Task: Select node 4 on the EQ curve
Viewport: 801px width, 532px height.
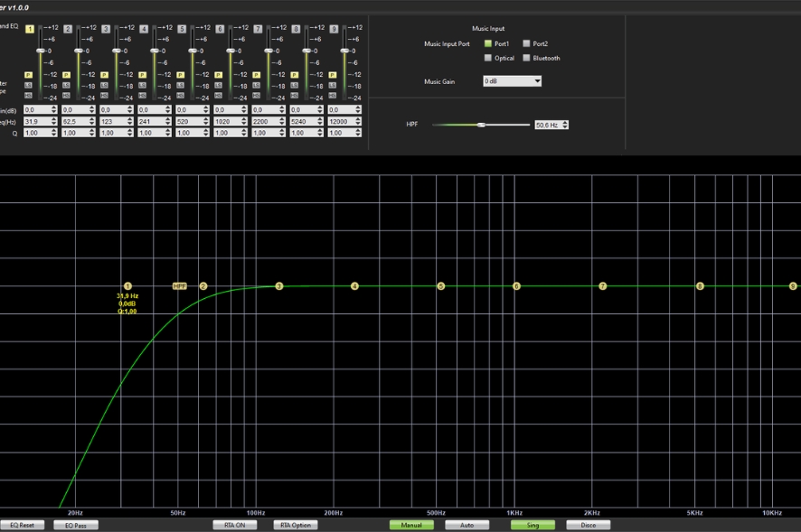Action: (x=354, y=286)
